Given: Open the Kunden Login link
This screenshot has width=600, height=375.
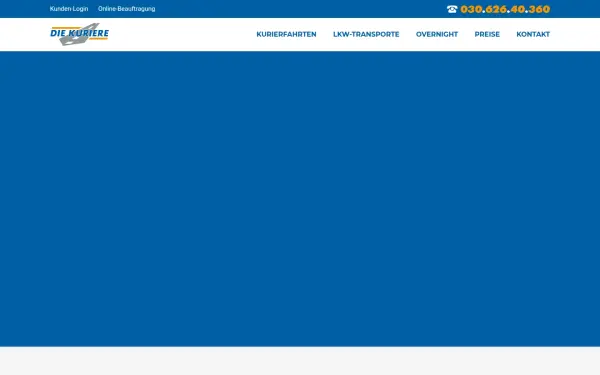Looking at the screenshot, I should (69, 9).
